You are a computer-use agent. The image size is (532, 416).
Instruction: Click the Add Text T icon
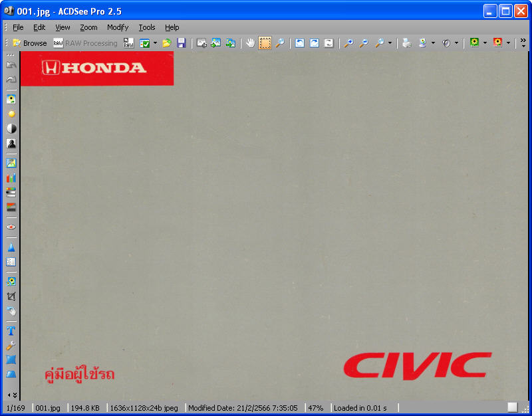pos(11,330)
